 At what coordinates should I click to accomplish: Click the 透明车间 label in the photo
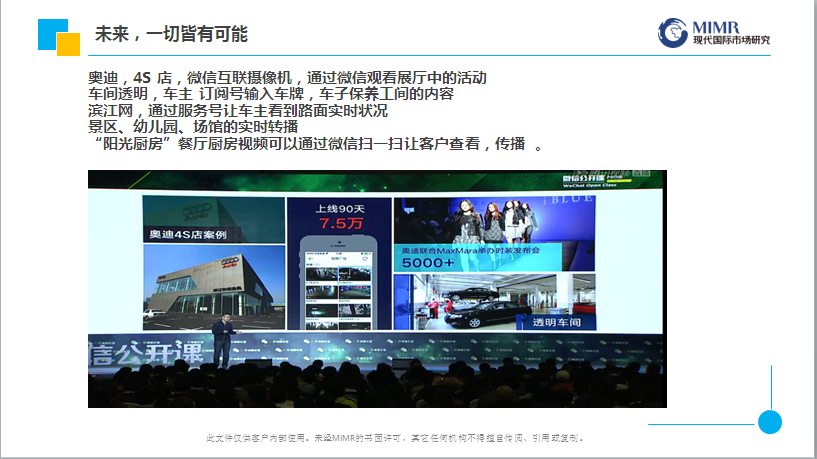[556, 322]
